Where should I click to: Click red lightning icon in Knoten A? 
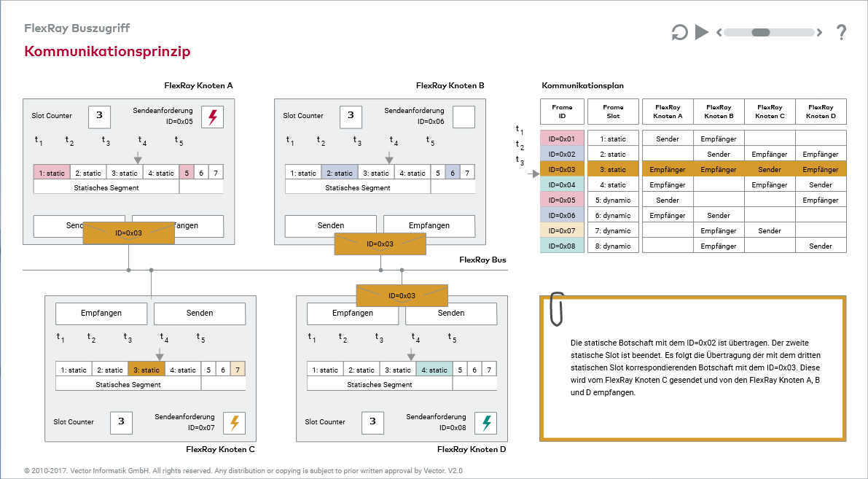(x=213, y=117)
